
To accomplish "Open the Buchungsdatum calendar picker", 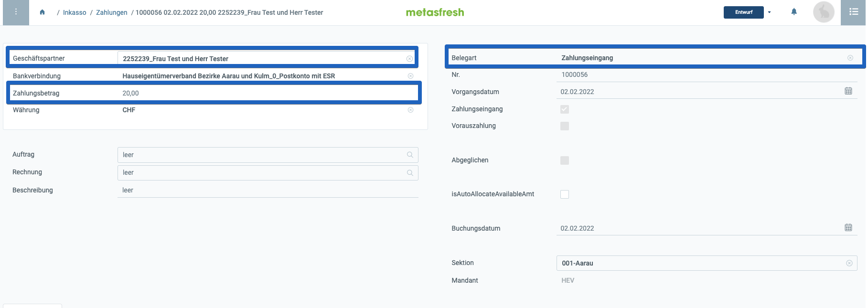I will point(848,228).
